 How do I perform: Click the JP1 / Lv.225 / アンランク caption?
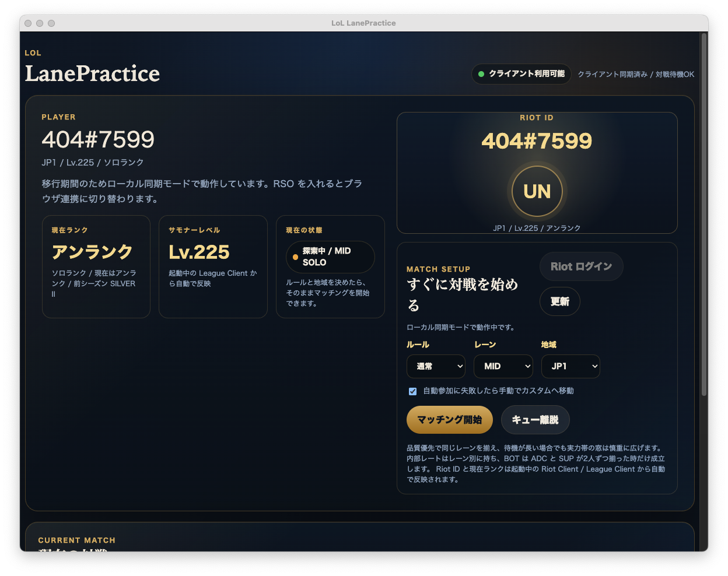point(537,228)
